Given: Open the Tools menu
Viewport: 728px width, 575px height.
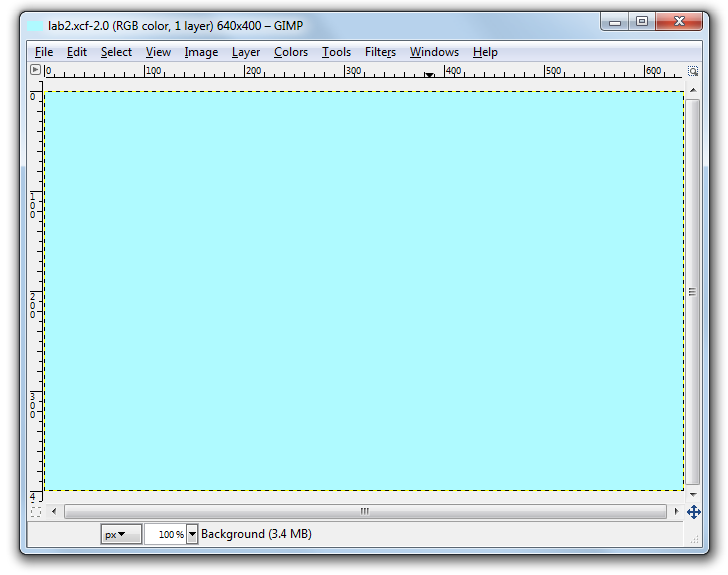Looking at the screenshot, I should (336, 52).
